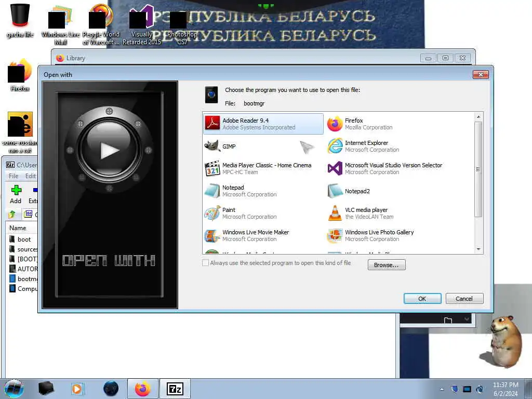
Task: Click the Add button in 7-Zip toolbar
Action: click(16, 195)
